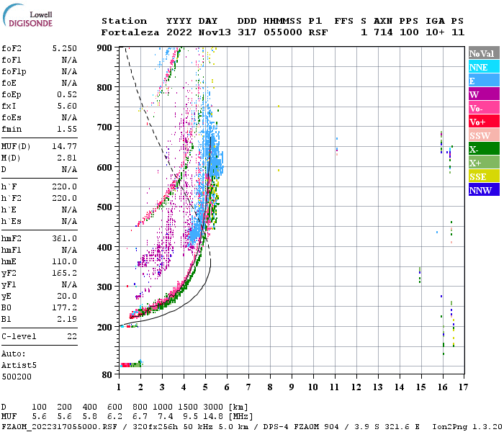Select the NNE cyan legend swatch
This screenshot has height=432, width=504.
tap(484, 66)
